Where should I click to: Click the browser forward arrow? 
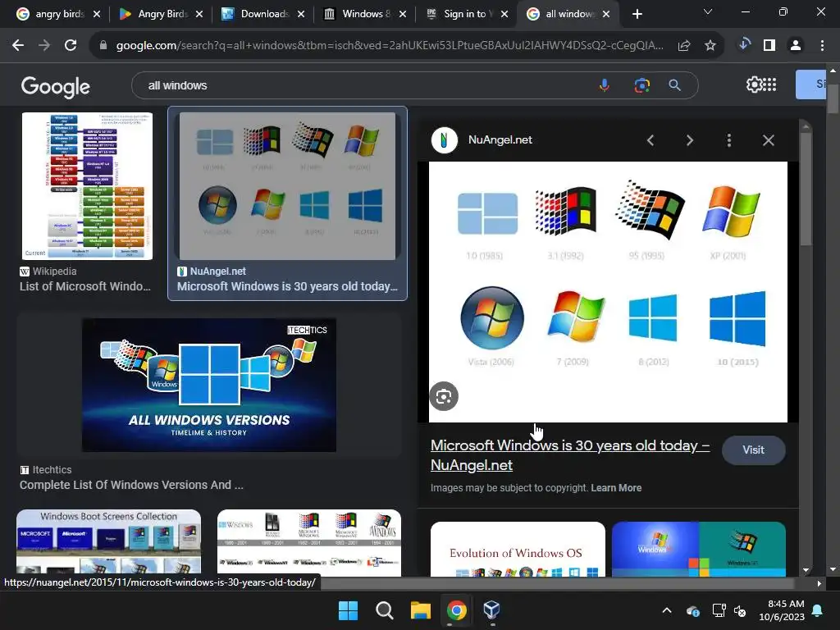click(x=44, y=46)
